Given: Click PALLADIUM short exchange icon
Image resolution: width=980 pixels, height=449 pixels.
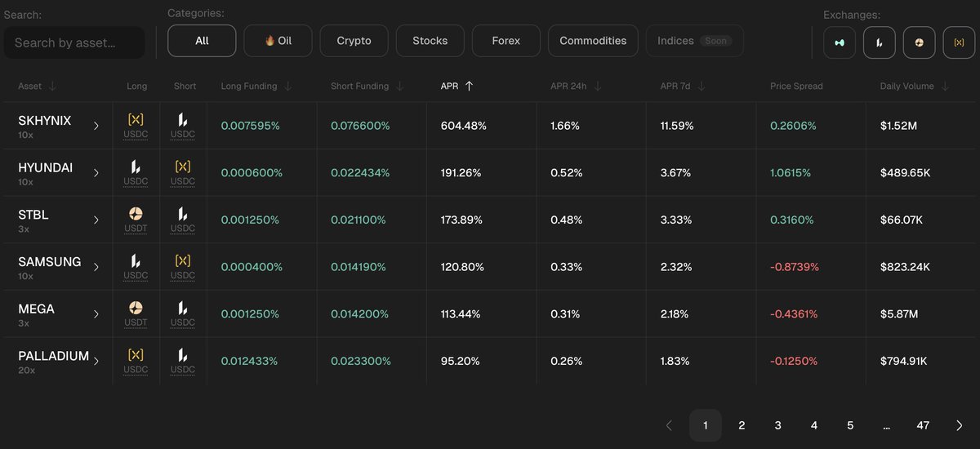Looking at the screenshot, I should coord(183,354).
